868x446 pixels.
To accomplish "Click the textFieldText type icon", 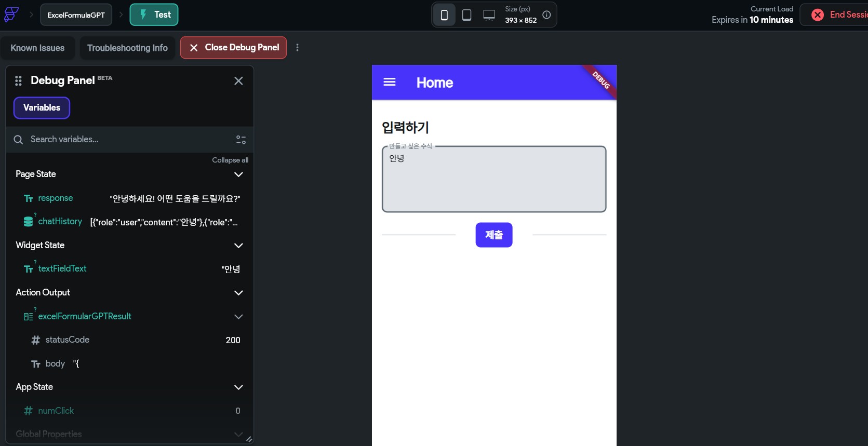I will click(x=29, y=269).
